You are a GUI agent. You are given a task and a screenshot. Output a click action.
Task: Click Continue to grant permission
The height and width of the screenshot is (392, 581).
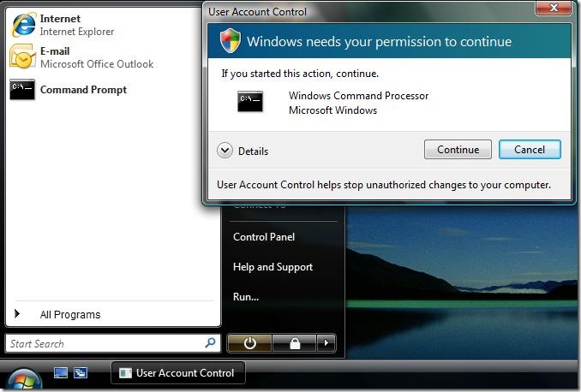tap(458, 150)
